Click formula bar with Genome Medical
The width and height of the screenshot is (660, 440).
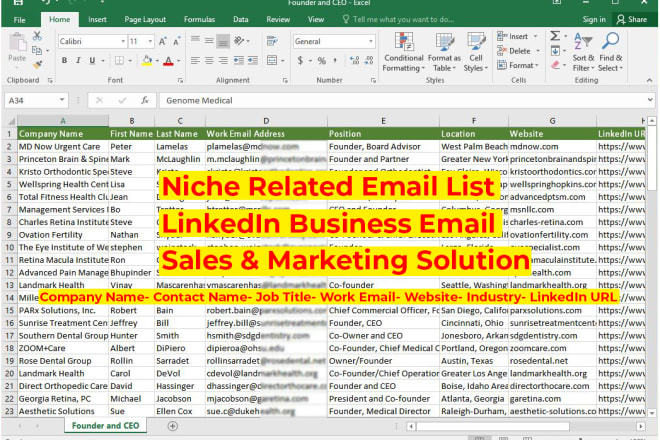point(402,101)
